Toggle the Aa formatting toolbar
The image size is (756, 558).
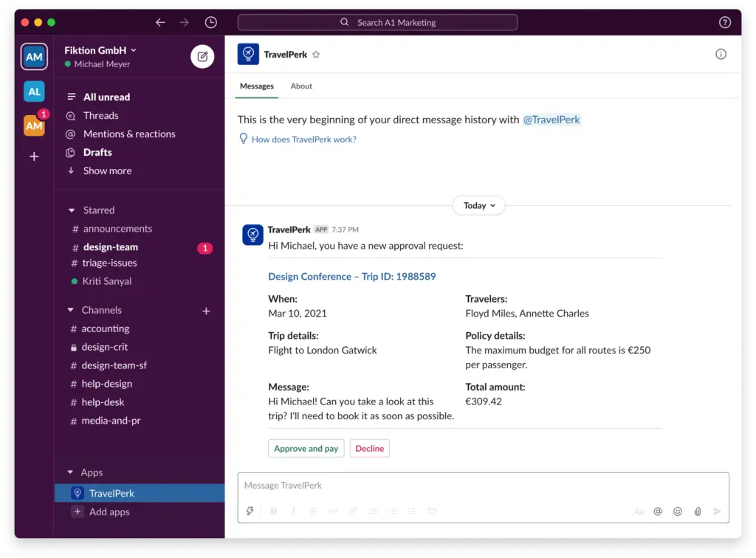(639, 512)
